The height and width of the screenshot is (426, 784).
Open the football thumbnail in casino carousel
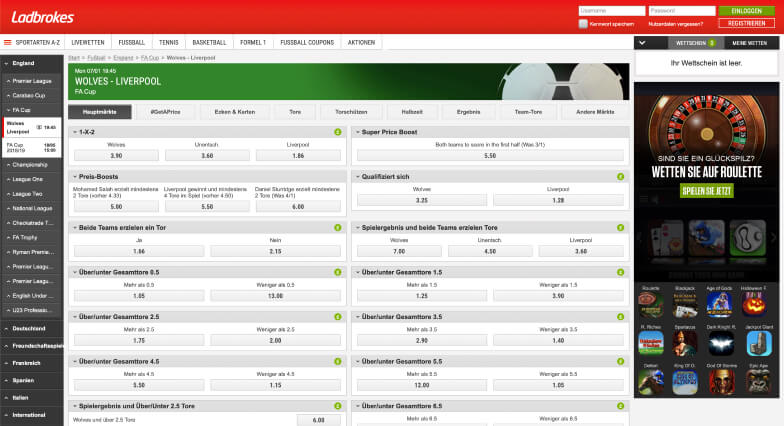(x=748, y=238)
